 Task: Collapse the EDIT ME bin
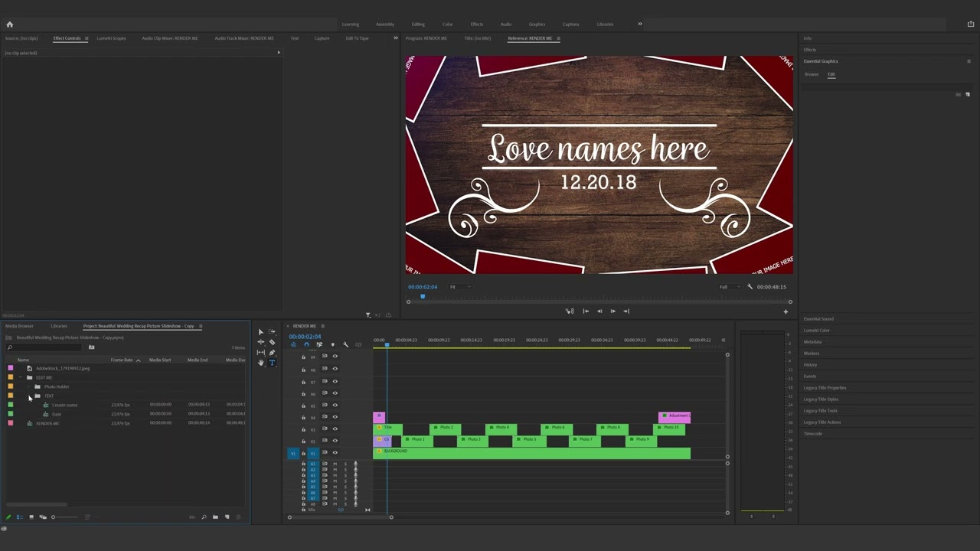click(21, 377)
